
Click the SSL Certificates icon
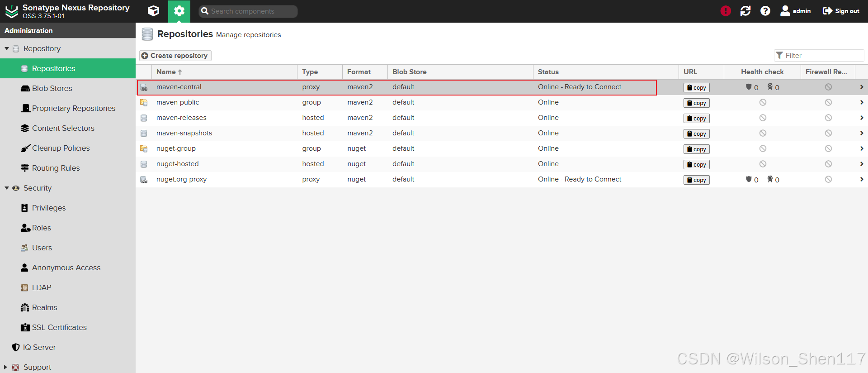click(x=25, y=327)
